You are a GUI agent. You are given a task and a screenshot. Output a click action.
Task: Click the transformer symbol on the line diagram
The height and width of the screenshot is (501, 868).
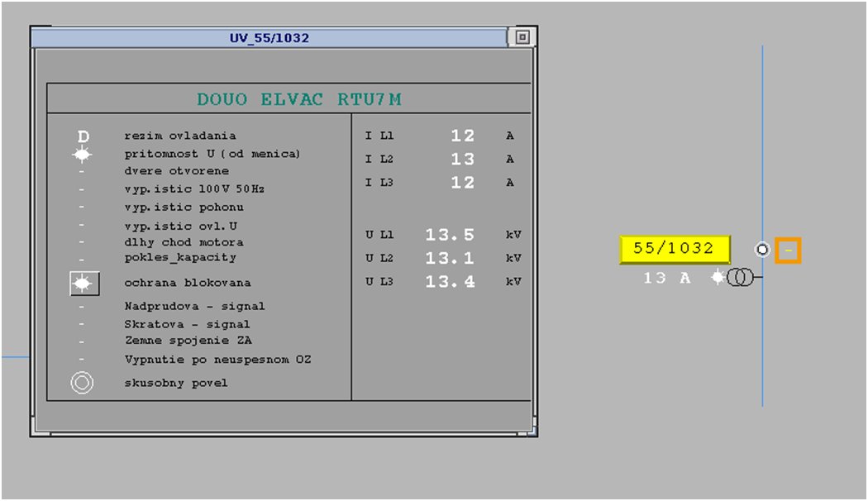[x=740, y=279]
